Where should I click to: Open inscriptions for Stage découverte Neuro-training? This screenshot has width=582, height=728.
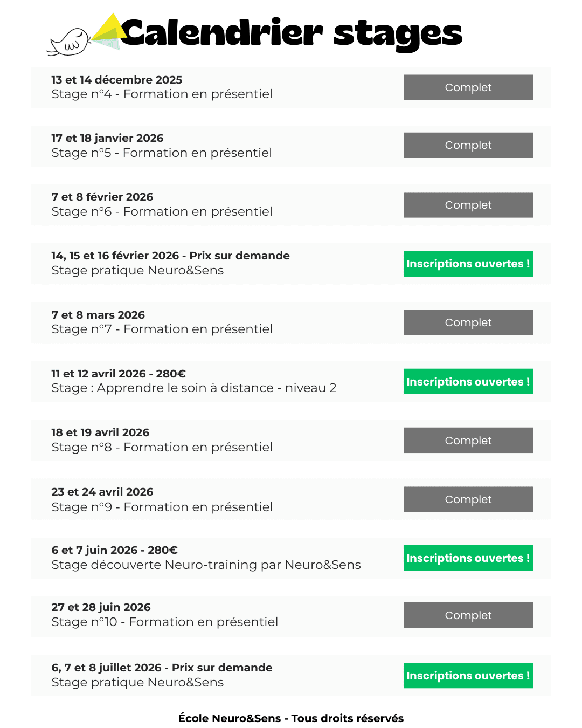click(x=468, y=558)
